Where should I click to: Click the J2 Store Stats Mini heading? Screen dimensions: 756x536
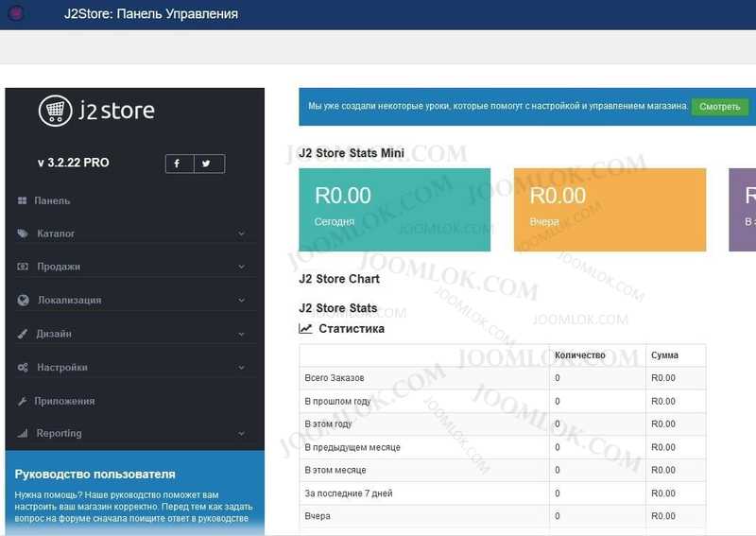(x=352, y=153)
